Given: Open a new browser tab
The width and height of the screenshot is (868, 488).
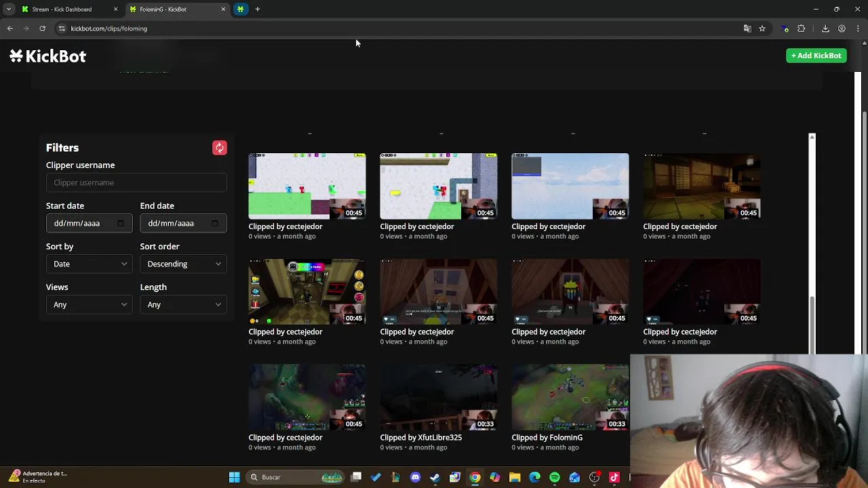Looking at the screenshot, I should 258,9.
